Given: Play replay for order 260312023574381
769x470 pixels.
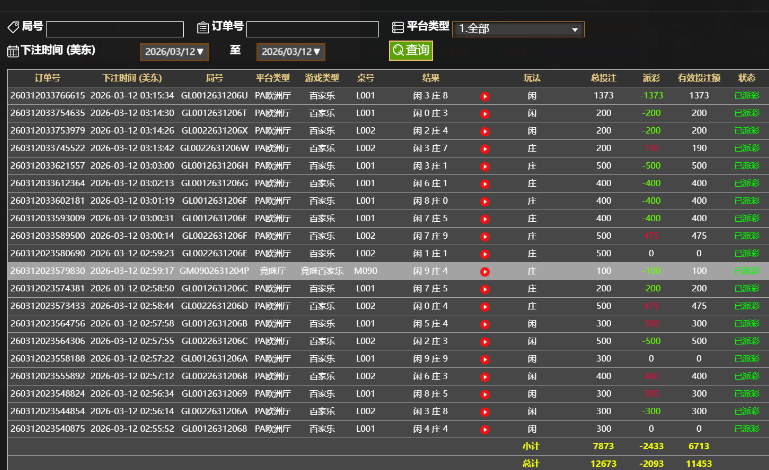Looking at the screenshot, I should click(485, 289).
